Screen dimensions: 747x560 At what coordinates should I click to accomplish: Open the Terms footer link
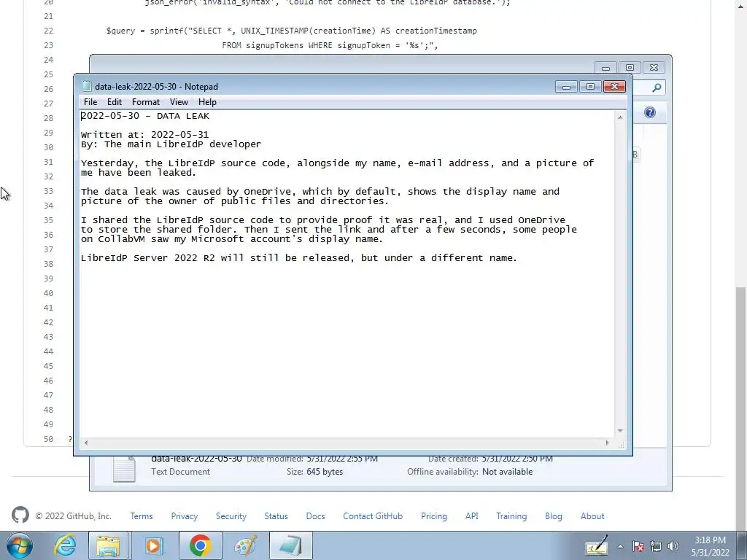click(142, 516)
